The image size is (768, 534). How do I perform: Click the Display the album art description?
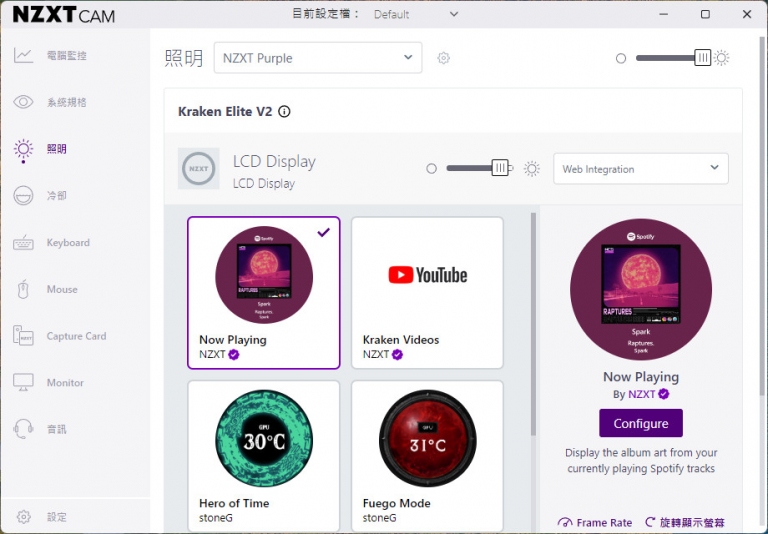click(641, 461)
